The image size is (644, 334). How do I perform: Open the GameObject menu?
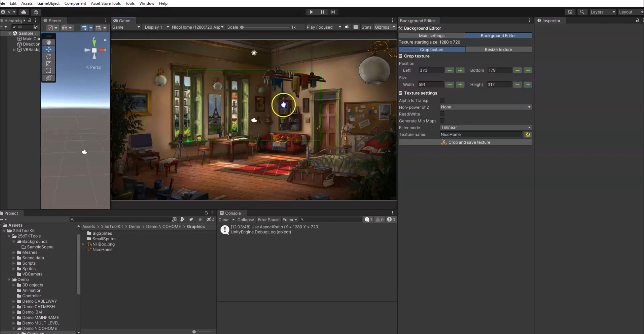coord(48,3)
